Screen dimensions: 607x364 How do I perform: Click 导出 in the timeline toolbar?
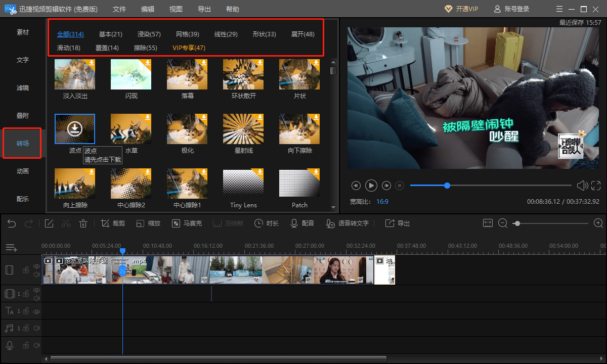tap(398, 223)
